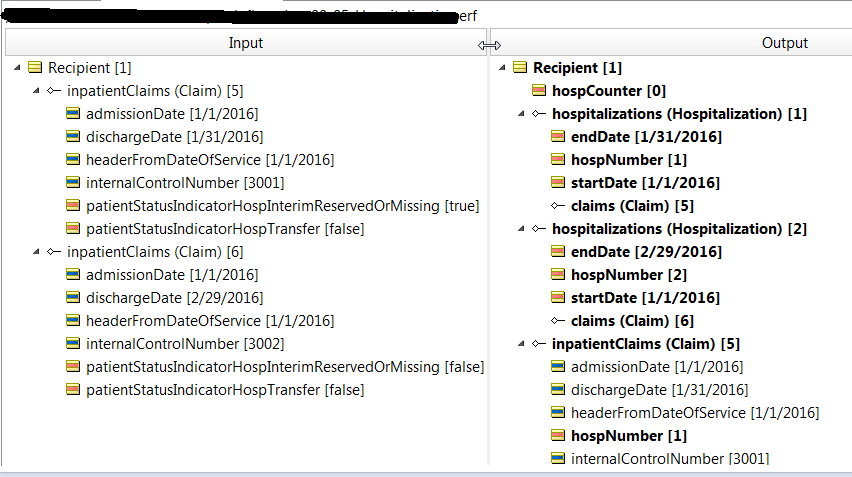The height and width of the screenshot is (477, 852).
Task: Click icon of patientStatusIndicatorHospTransfer under Input Claim [5]
Action: click(73, 228)
